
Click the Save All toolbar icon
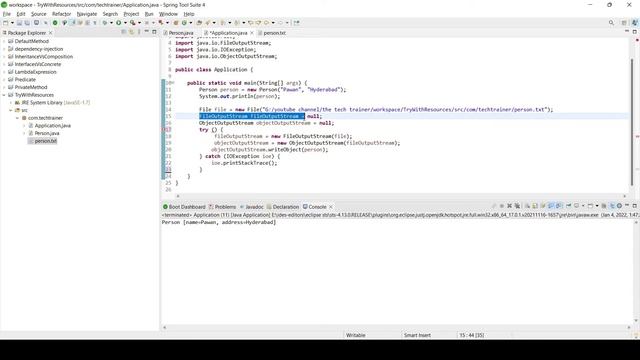pos(27,23)
